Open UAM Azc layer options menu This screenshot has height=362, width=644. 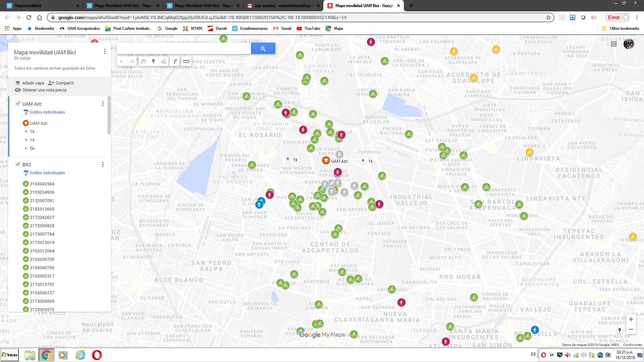pyautogui.click(x=103, y=104)
